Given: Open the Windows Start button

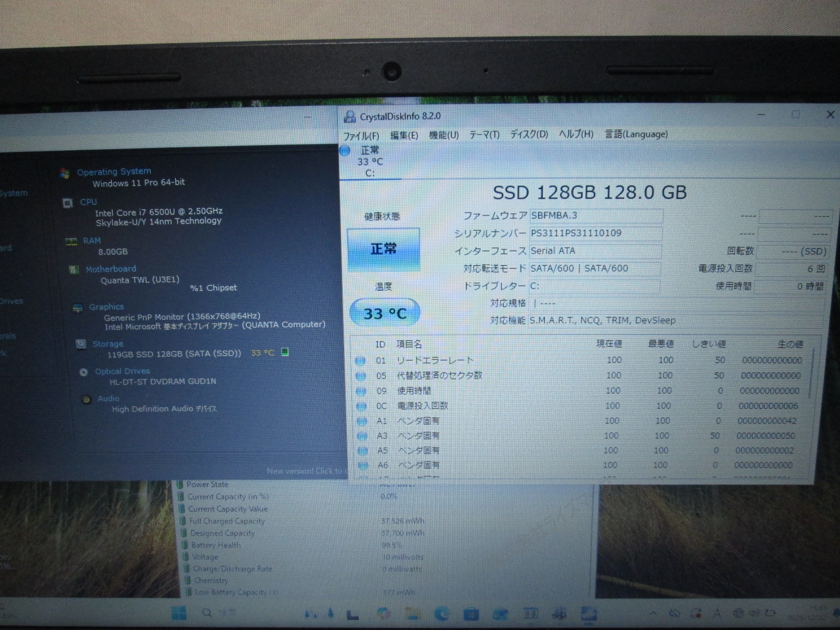Looking at the screenshot, I should (178, 613).
